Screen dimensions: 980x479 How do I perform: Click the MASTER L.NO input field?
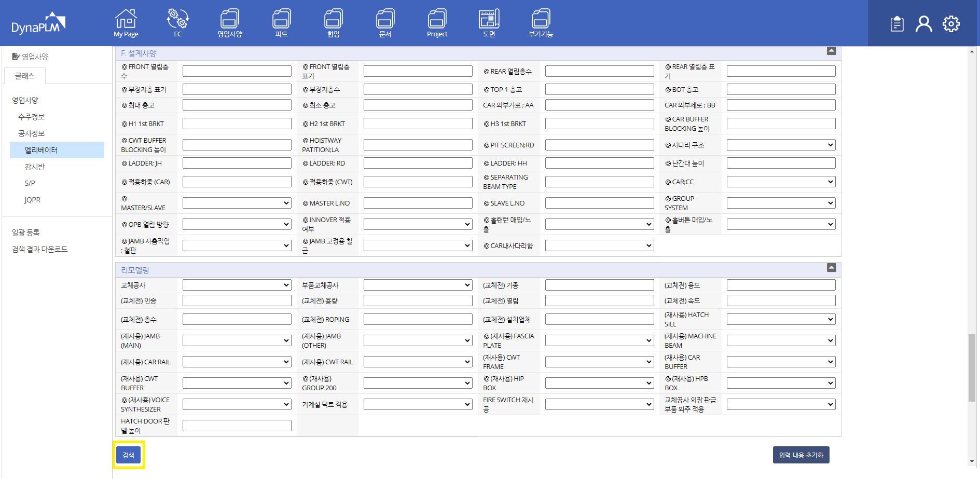tap(418, 203)
